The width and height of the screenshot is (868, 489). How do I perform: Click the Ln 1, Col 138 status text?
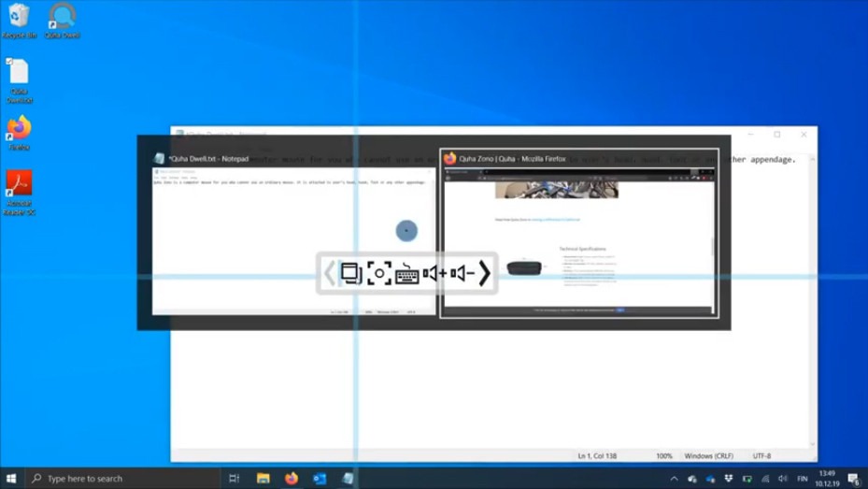597,455
